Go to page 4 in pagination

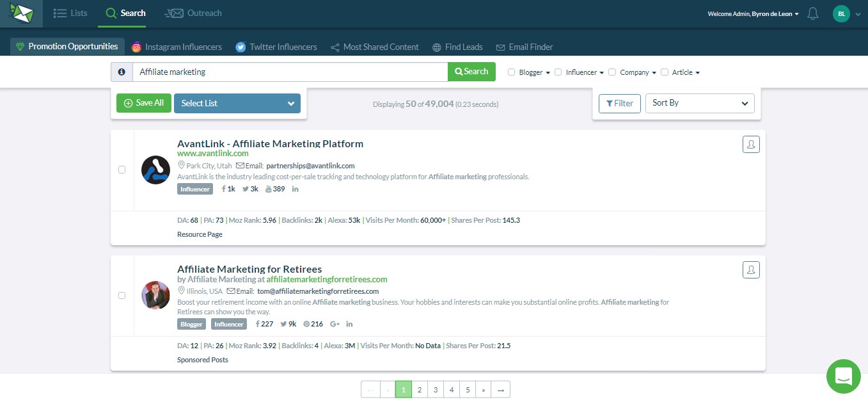[x=452, y=389]
